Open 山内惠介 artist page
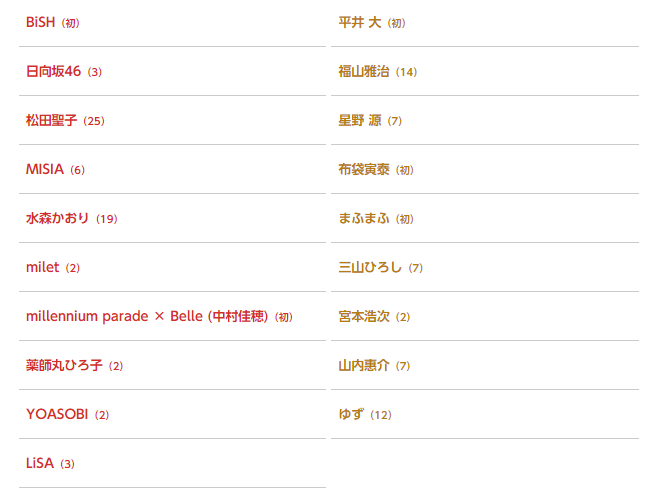The image size is (660, 495). (x=364, y=365)
